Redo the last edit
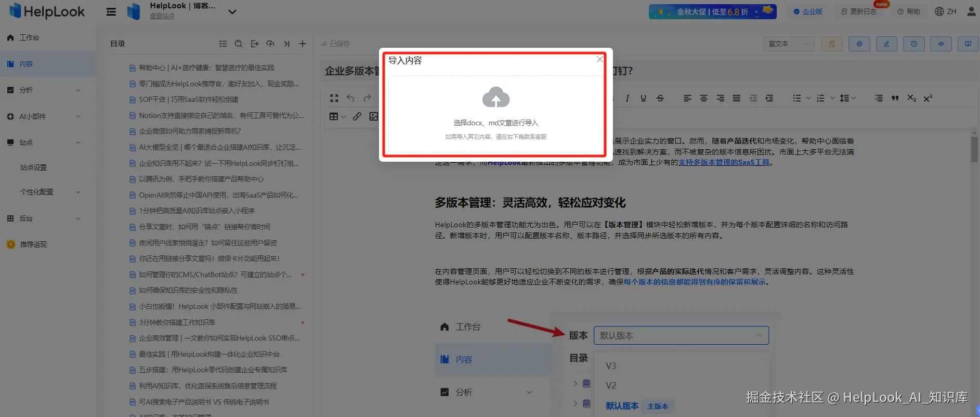This screenshot has height=417, width=980. pyautogui.click(x=367, y=98)
